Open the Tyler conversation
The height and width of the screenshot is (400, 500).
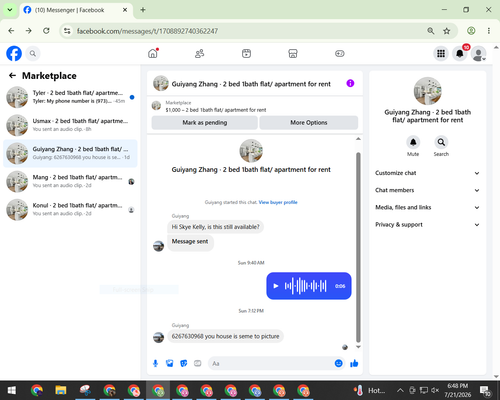pyautogui.click(x=70, y=97)
